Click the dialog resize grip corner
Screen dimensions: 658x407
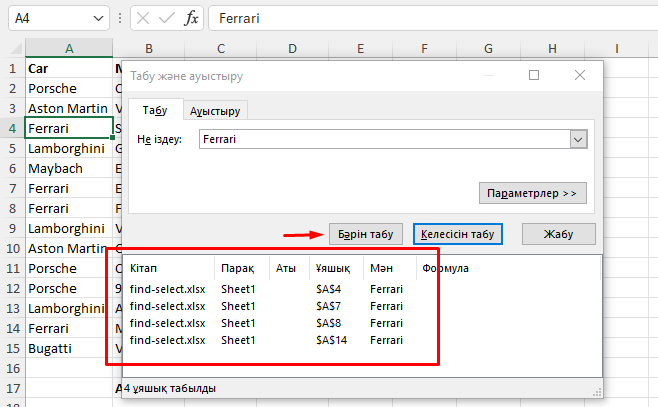597,393
